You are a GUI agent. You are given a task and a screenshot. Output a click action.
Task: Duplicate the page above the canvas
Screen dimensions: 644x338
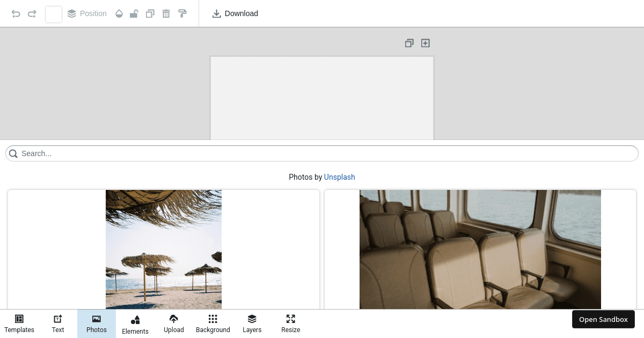(x=409, y=43)
